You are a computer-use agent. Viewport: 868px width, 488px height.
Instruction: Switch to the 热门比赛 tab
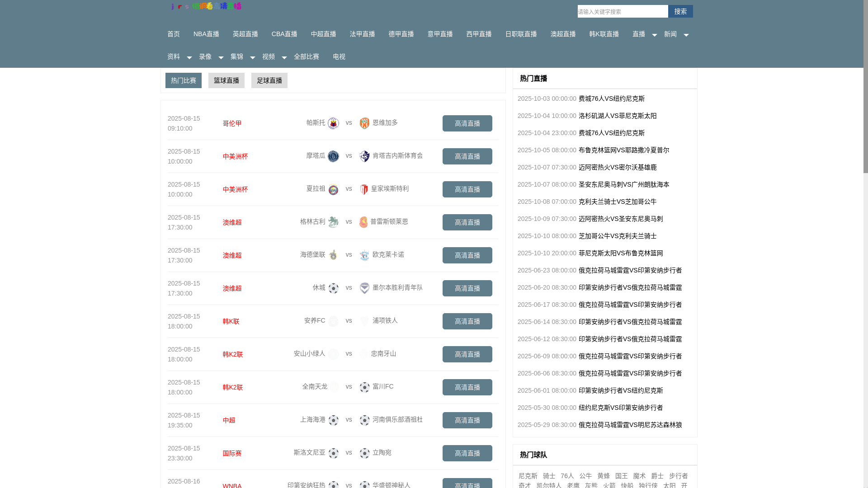(x=184, y=80)
